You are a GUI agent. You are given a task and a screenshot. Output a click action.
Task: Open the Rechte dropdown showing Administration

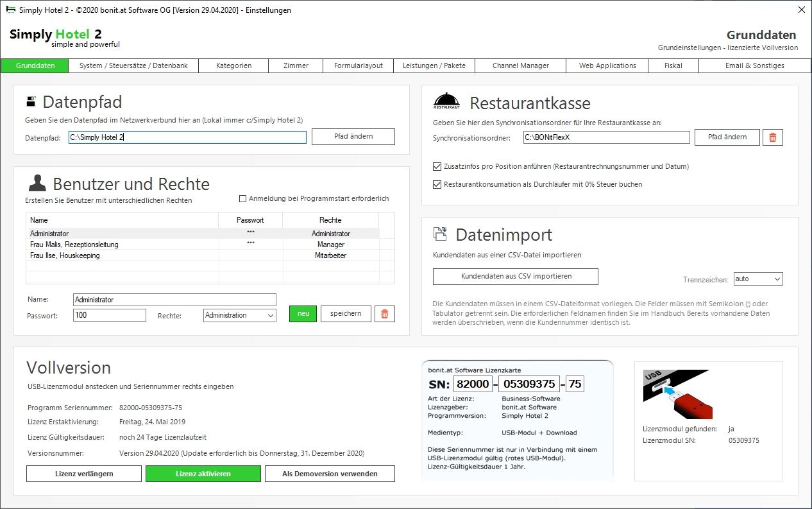[x=240, y=315]
